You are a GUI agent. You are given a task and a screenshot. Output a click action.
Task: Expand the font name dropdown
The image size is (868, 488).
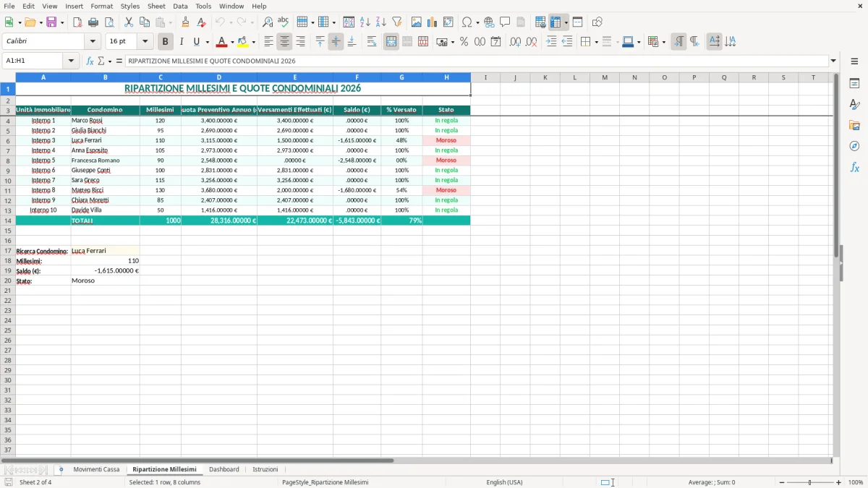pos(92,42)
